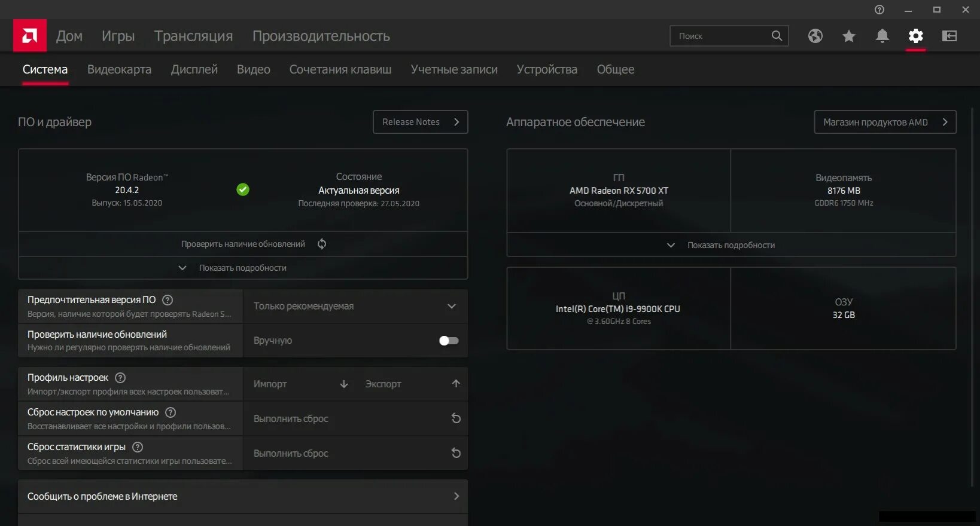Click Выполнить сброс for game statistics
This screenshot has width=980, height=526.
[x=355, y=453]
